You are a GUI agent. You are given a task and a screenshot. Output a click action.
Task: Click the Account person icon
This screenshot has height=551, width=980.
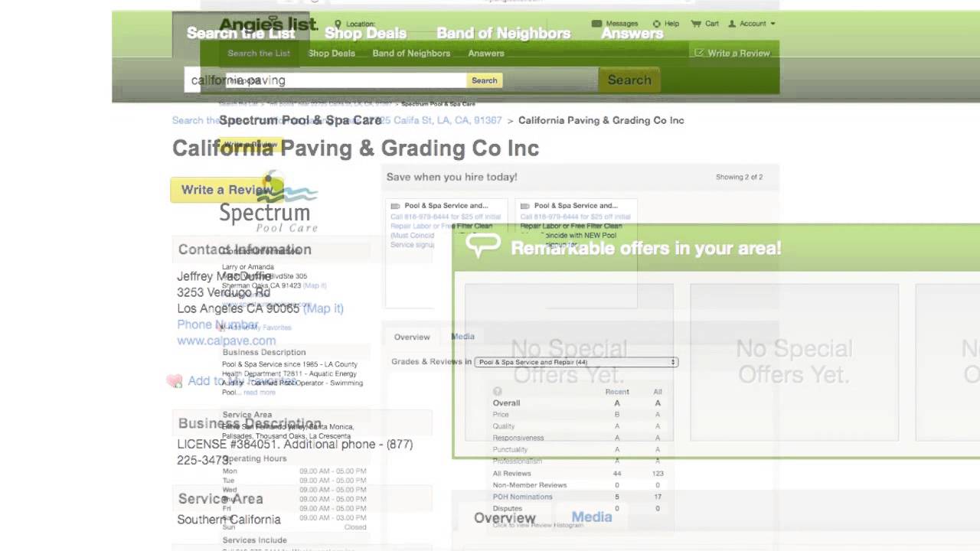point(732,24)
